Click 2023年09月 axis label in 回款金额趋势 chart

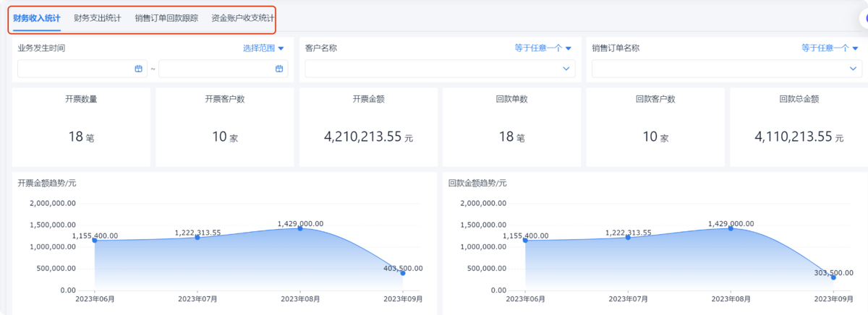[833, 298]
